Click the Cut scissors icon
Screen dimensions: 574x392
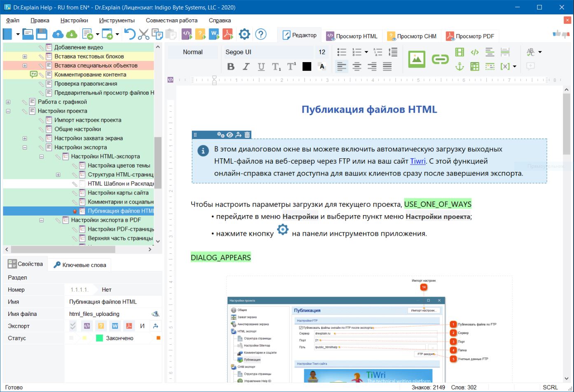tap(143, 34)
